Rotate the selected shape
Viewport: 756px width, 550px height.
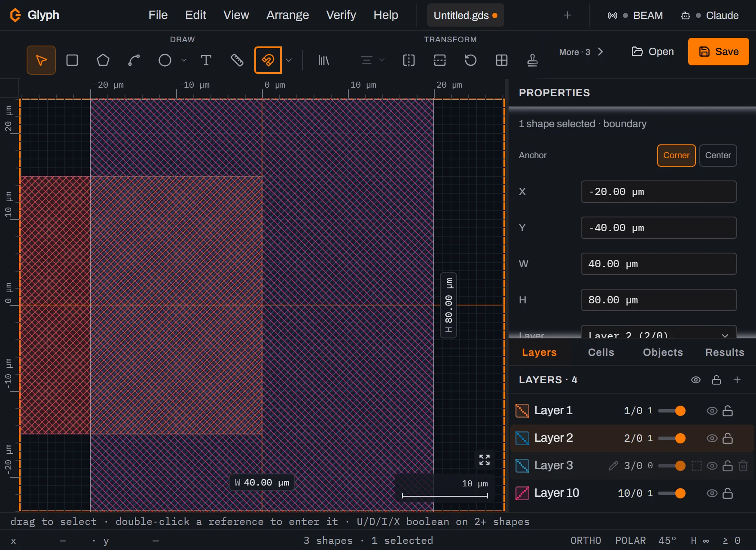pyautogui.click(x=471, y=60)
